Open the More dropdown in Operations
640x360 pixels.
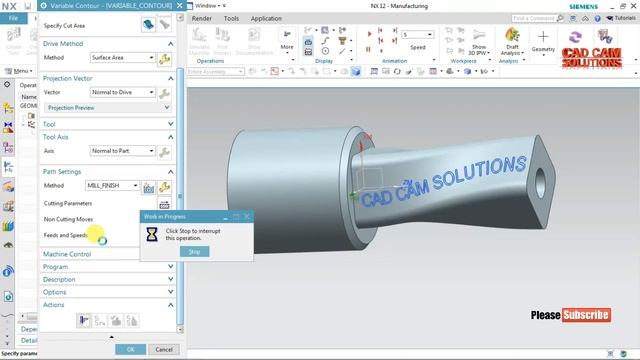pos(287,41)
